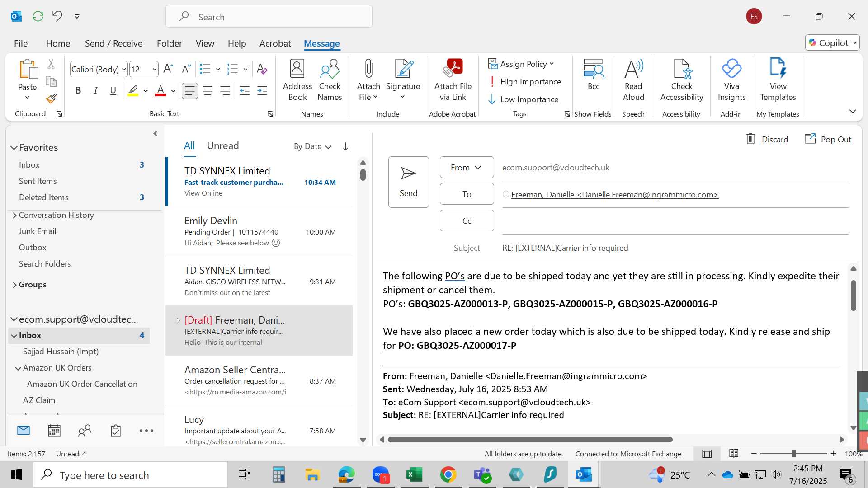Open the Send / Receive tab
868x488 pixels.
[x=113, y=43]
